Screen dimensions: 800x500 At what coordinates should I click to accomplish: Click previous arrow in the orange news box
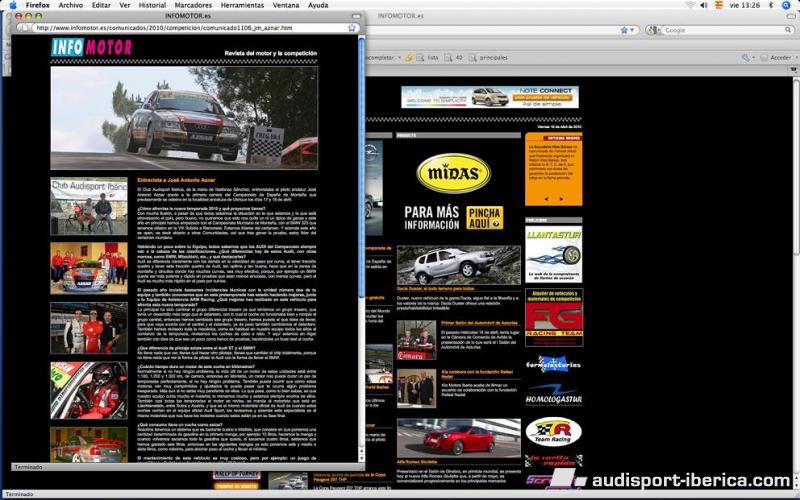[546, 199]
